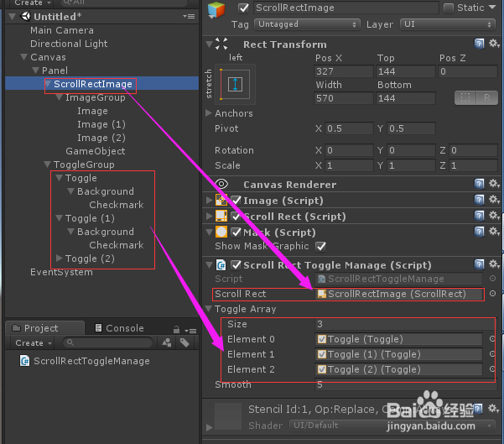Toggle Show Mask Graphic checkbox

tap(320, 247)
